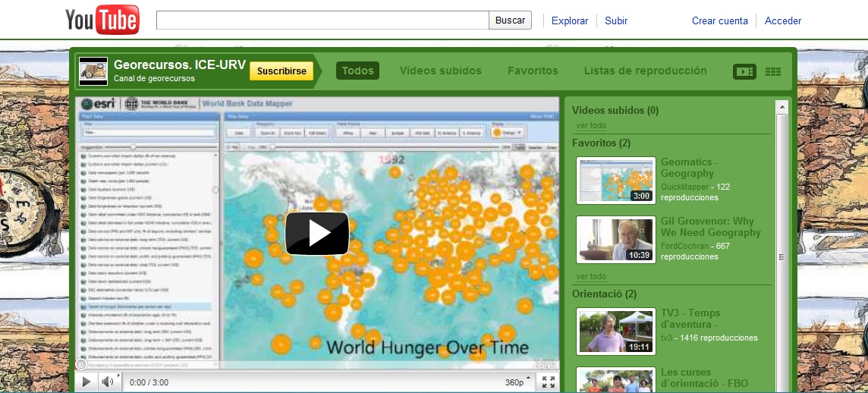This screenshot has height=393, width=868.
Task: Mute the video with the speaker icon
Action: point(108,382)
